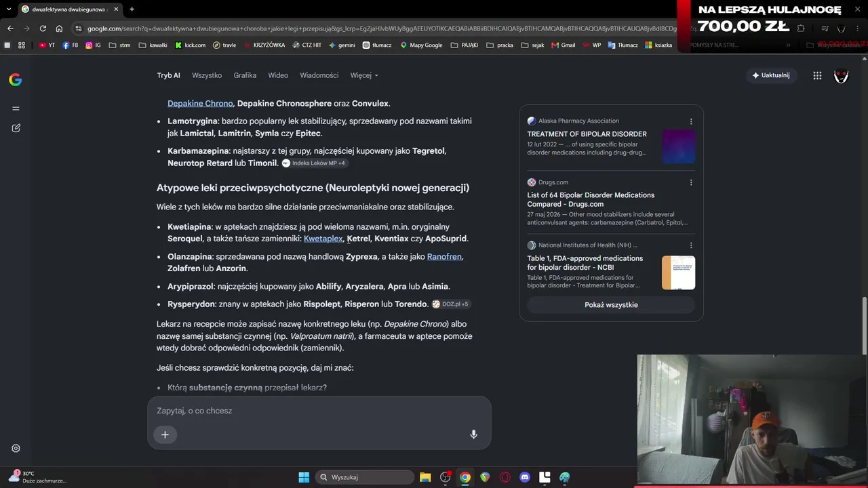Screen dimensions: 868x488
Task: Expand the DOZ.pl +5 sources chip
Action: pos(450,304)
